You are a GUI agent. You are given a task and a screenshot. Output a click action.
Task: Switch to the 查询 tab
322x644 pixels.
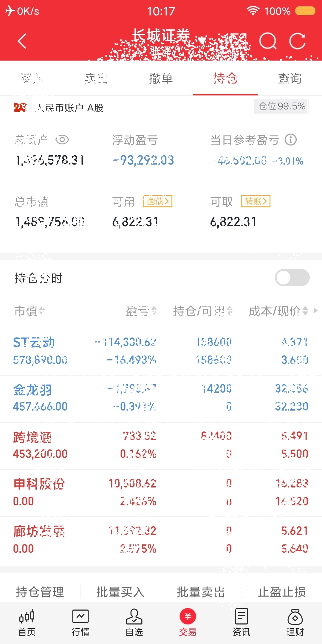point(290,79)
